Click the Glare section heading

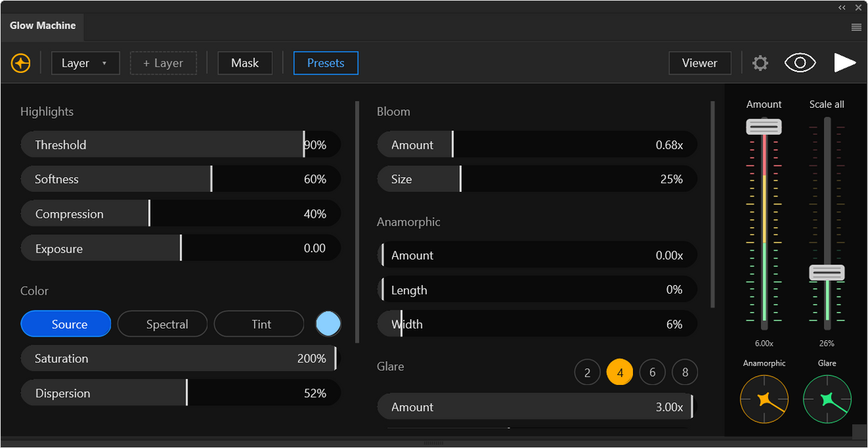pyautogui.click(x=391, y=366)
